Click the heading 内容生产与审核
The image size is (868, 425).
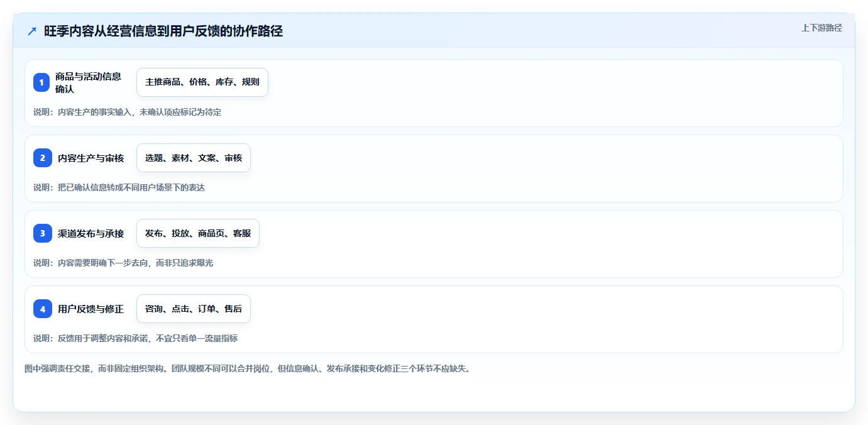(x=91, y=158)
